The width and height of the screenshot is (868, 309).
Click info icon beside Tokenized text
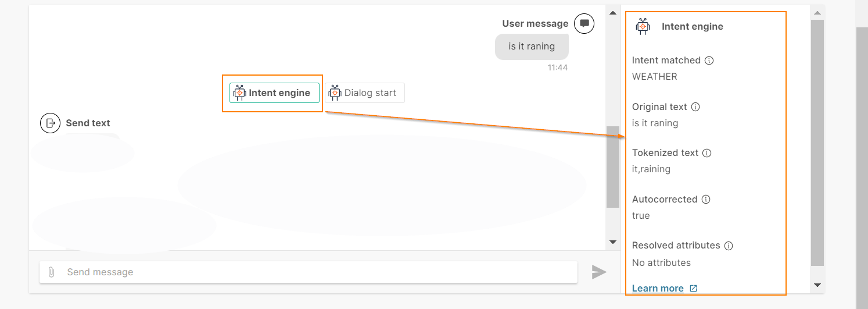pyautogui.click(x=707, y=153)
